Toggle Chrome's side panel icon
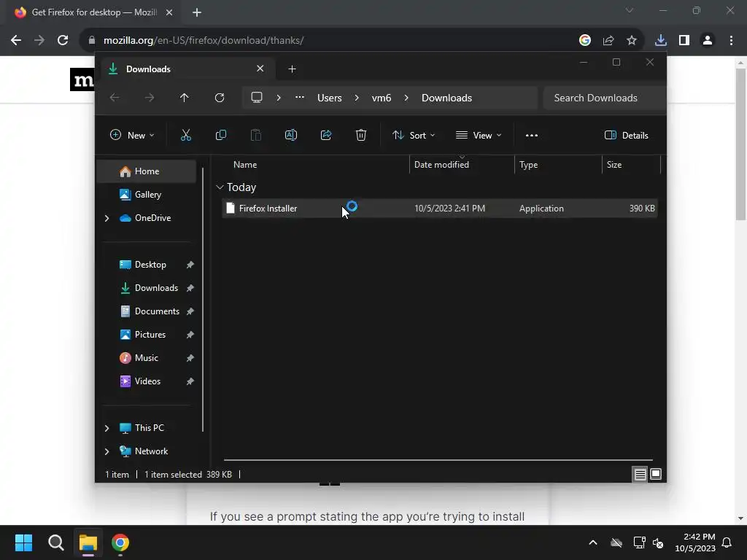747x560 pixels. (684, 41)
